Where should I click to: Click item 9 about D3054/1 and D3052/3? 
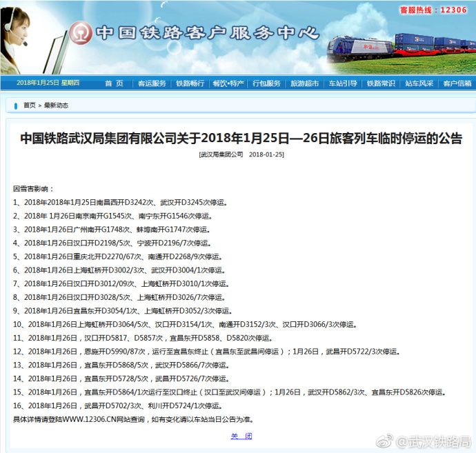123,311
